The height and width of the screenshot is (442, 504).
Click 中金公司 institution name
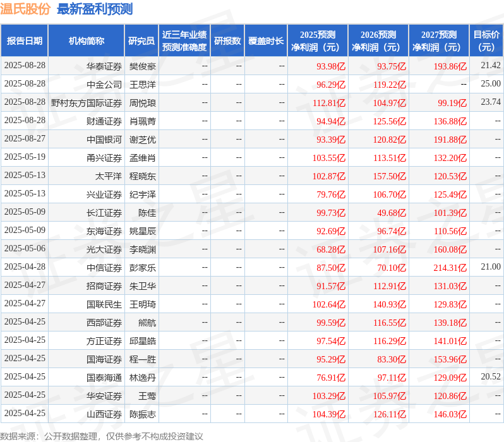pyautogui.click(x=104, y=85)
